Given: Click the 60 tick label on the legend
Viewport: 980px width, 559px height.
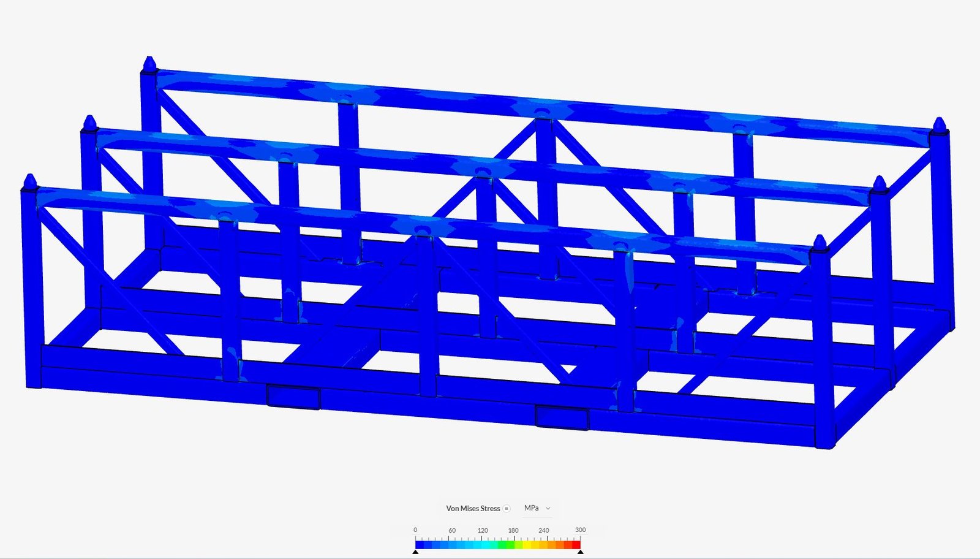Looking at the screenshot, I should [453, 530].
